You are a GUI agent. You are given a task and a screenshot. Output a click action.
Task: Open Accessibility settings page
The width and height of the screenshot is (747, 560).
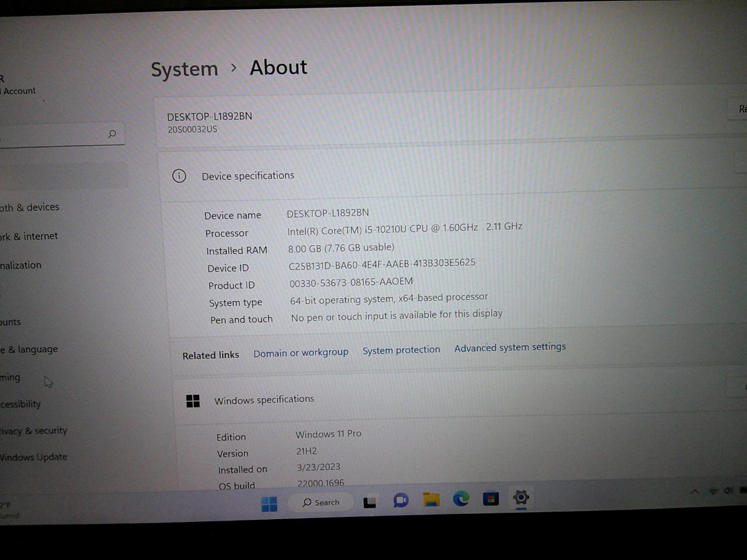20,404
